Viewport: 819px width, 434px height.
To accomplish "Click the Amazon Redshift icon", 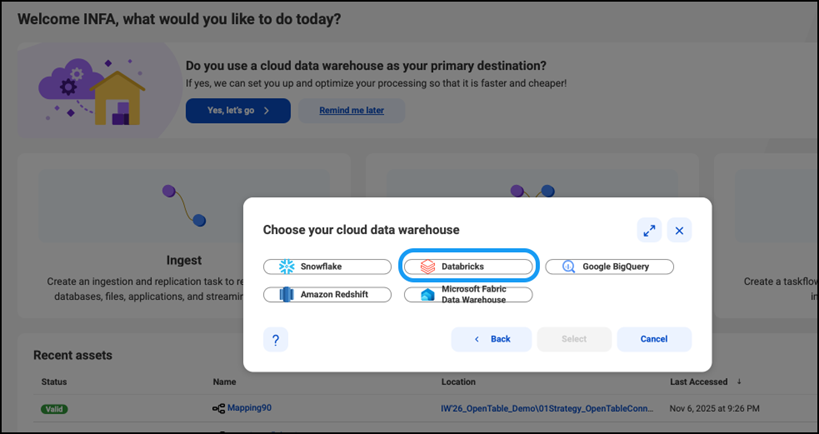I will [x=287, y=295].
